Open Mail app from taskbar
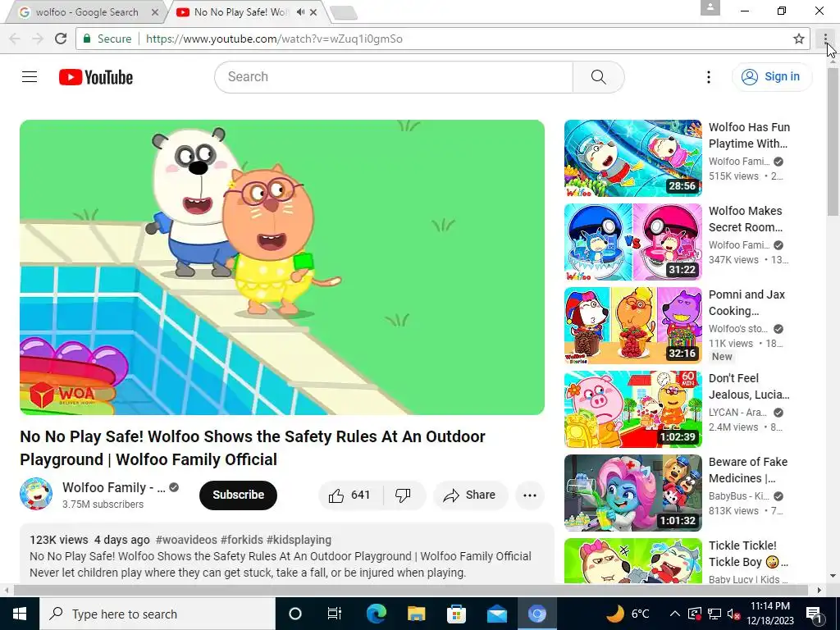 pos(496,614)
